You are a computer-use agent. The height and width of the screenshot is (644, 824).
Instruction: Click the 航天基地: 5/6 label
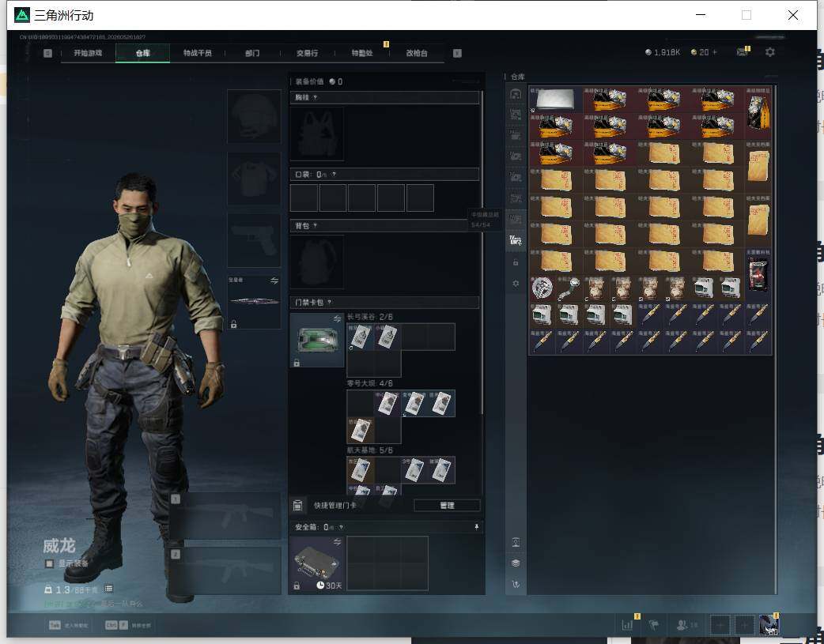(x=369, y=450)
